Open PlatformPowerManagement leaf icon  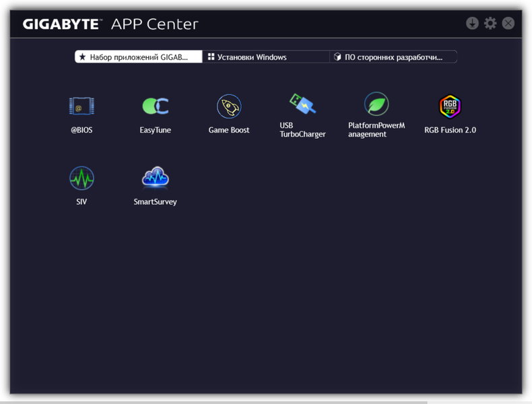tap(376, 105)
